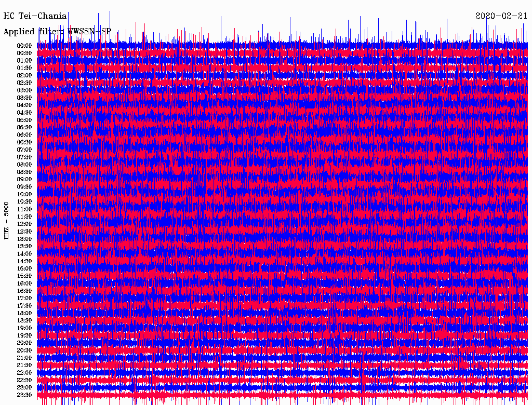The width and height of the screenshot is (532, 405).
Task: Select the 04:00 time label
Action: coord(24,105)
